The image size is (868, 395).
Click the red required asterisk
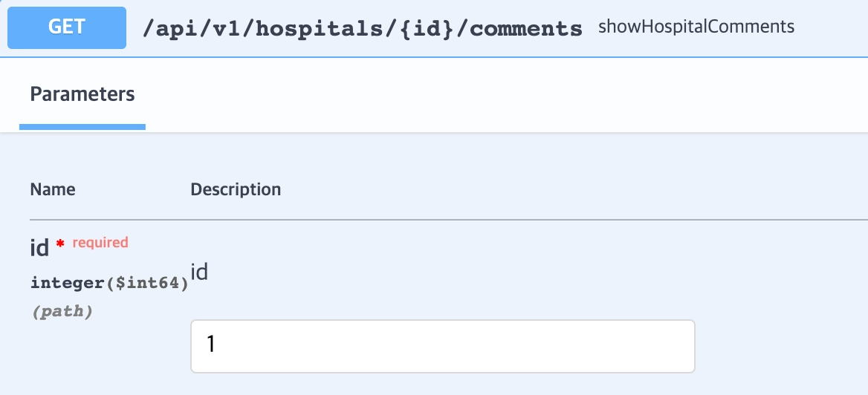click(x=60, y=244)
